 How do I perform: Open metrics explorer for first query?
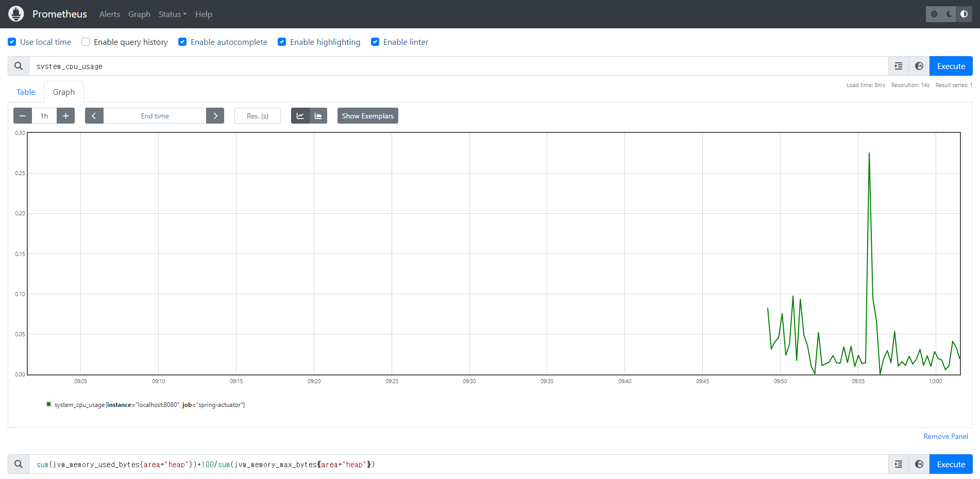[x=919, y=66]
